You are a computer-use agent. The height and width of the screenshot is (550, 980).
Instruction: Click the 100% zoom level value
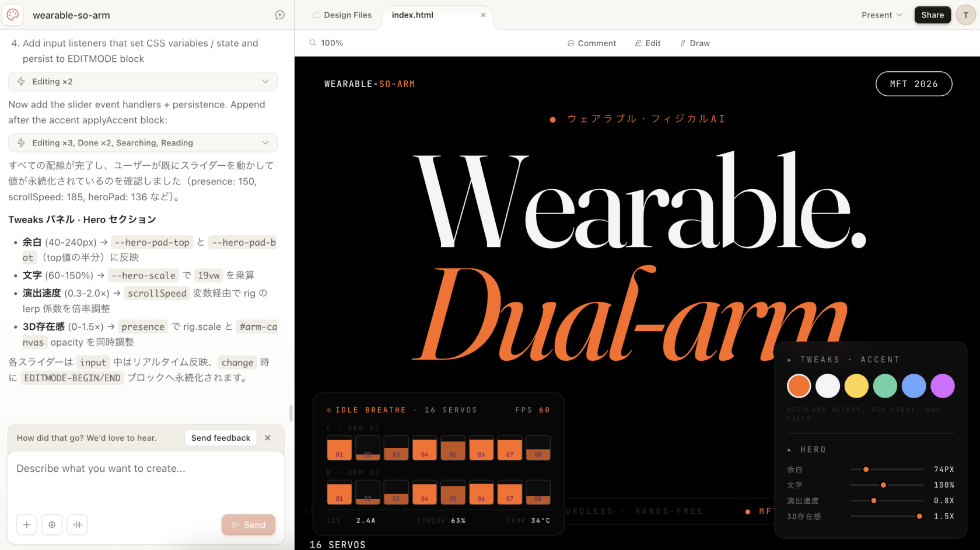pos(332,43)
